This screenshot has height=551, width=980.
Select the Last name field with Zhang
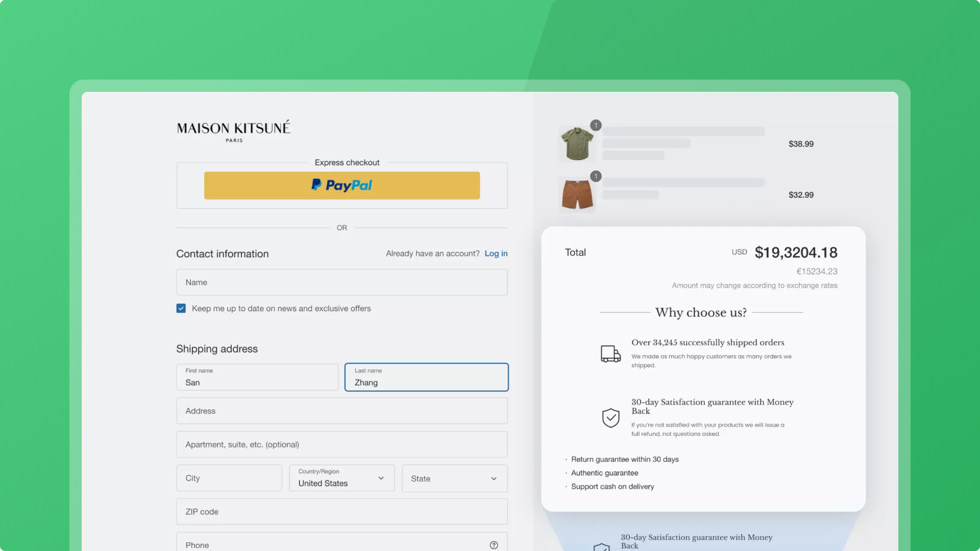426,378
